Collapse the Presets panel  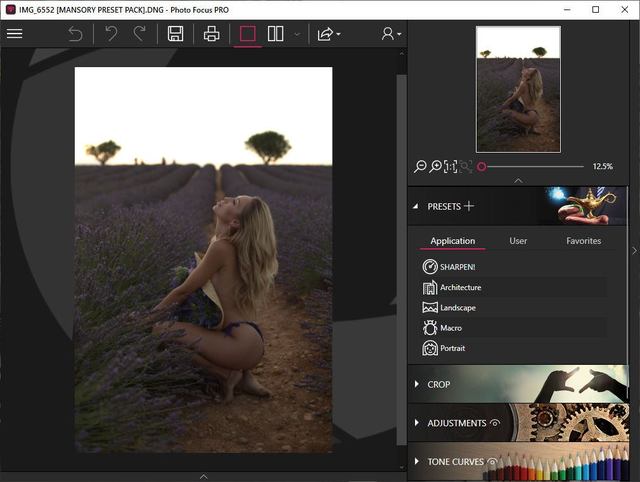(416, 206)
